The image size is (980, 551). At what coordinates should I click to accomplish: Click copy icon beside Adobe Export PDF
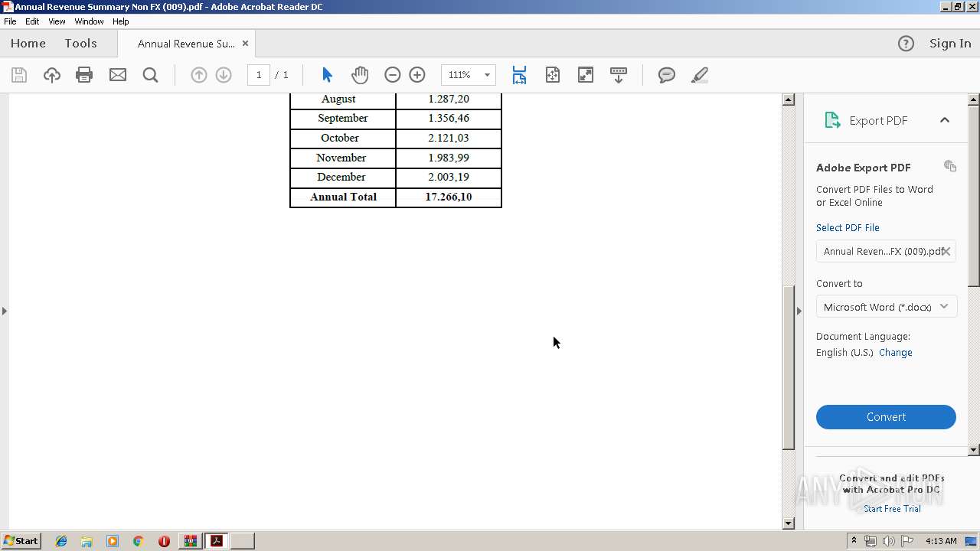tap(950, 166)
